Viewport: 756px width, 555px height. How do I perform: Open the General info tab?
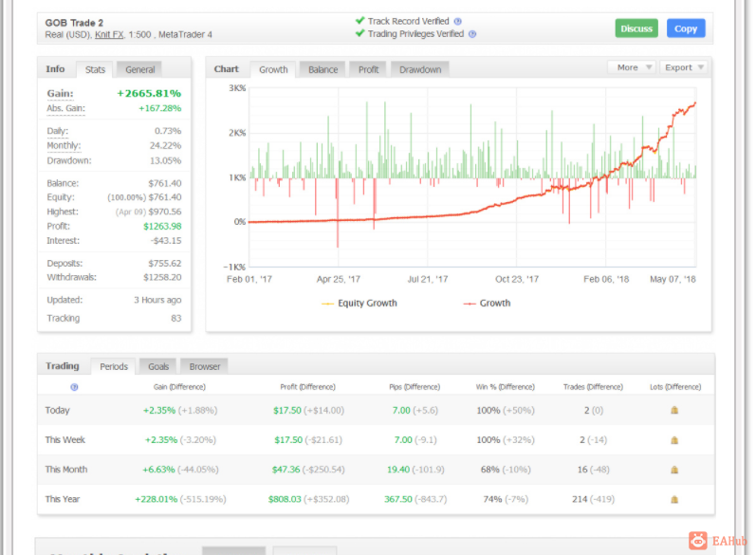(x=140, y=69)
